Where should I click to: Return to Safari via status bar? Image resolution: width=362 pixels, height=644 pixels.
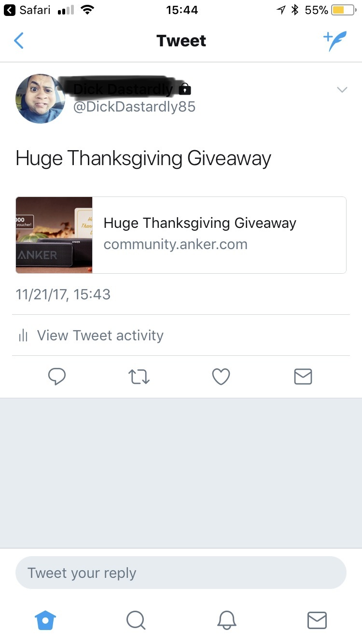pos(27,10)
